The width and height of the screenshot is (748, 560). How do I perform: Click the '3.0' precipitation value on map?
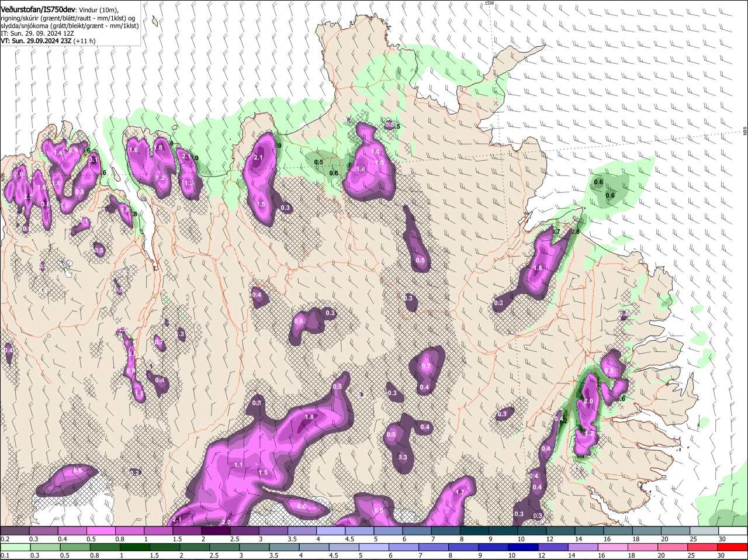[x=46, y=205]
